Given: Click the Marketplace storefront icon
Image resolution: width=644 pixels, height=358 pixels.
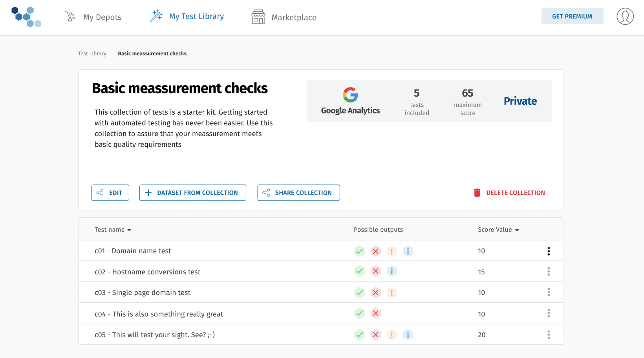Looking at the screenshot, I should [x=258, y=16].
